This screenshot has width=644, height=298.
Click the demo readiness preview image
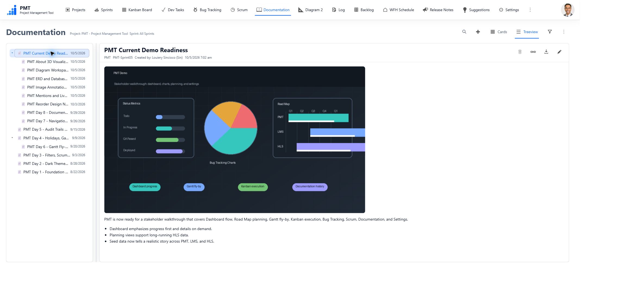(235, 140)
